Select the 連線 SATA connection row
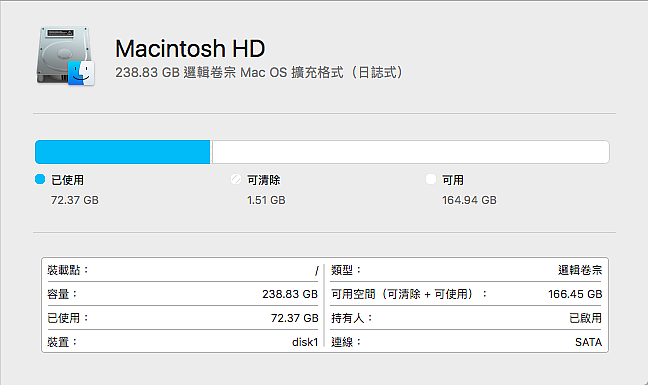This screenshot has width=648, height=385. coord(467,342)
